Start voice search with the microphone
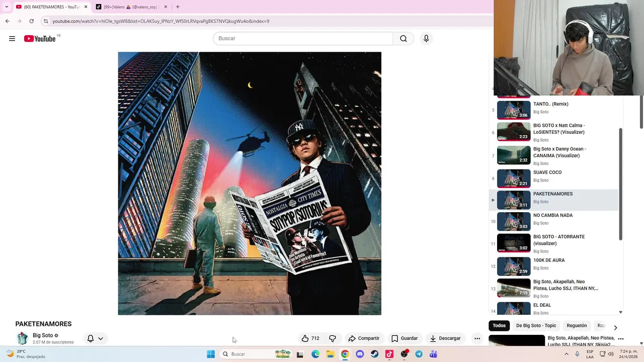Image resolution: width=644 pixels, height=362 pixels. point(426,39)
